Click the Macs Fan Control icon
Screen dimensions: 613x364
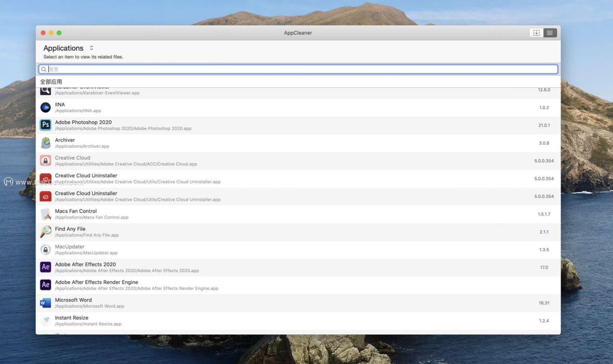pyautogui.click(x=45, y=214)
